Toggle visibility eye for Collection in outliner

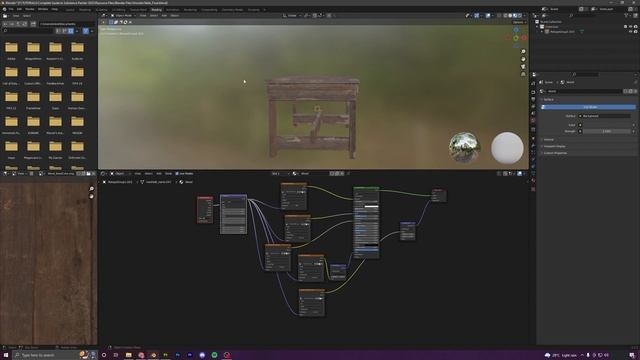(630, 27)
